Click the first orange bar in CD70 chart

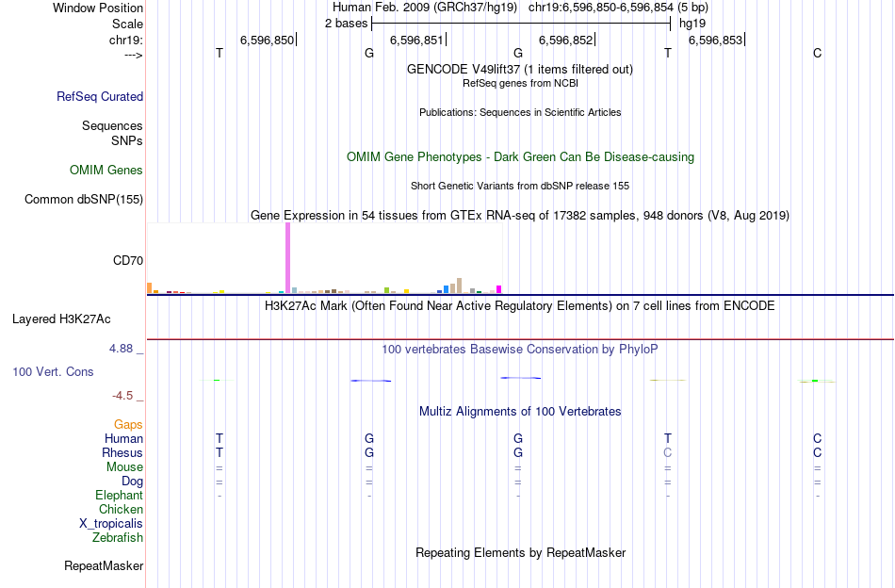tap(150, 287)
